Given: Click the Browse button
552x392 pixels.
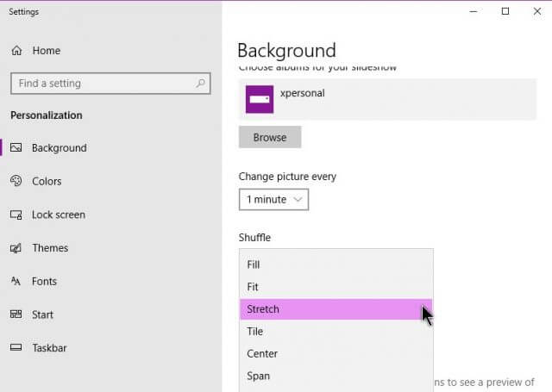Looking at the screenshot, I should tap(270, 137).
